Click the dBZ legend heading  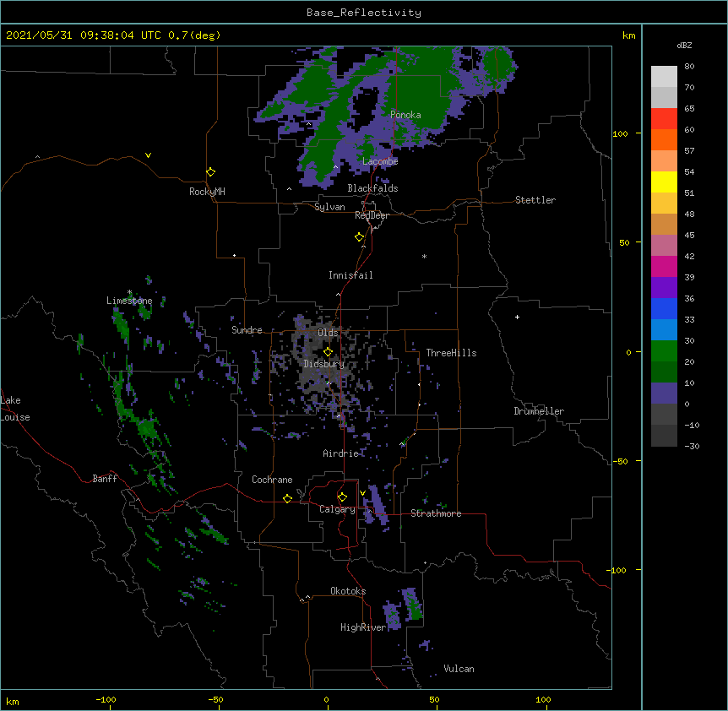684,46
